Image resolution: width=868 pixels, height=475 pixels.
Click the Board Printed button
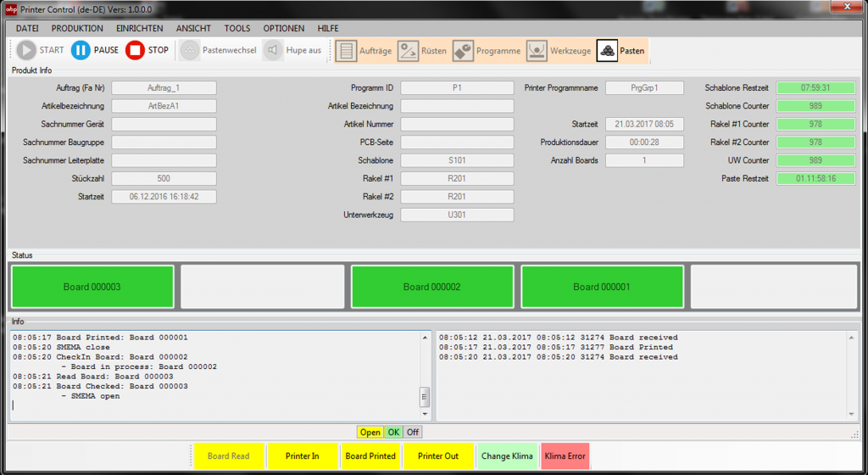point(370,456)
